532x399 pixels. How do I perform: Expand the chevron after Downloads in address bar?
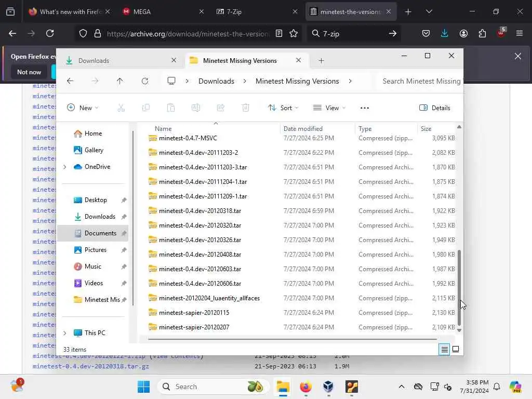coord(245,81)
